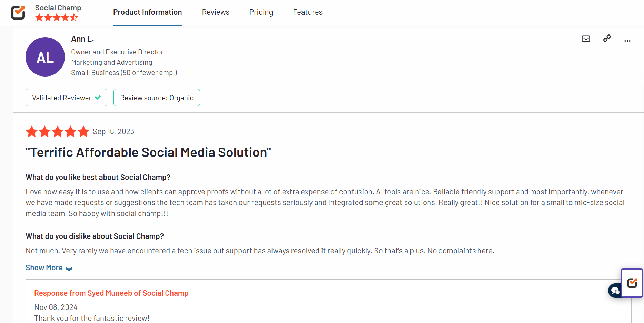Click the Social Champ header star rating
The width and height of the screenshot is (644, 323).
click(57, 18)
